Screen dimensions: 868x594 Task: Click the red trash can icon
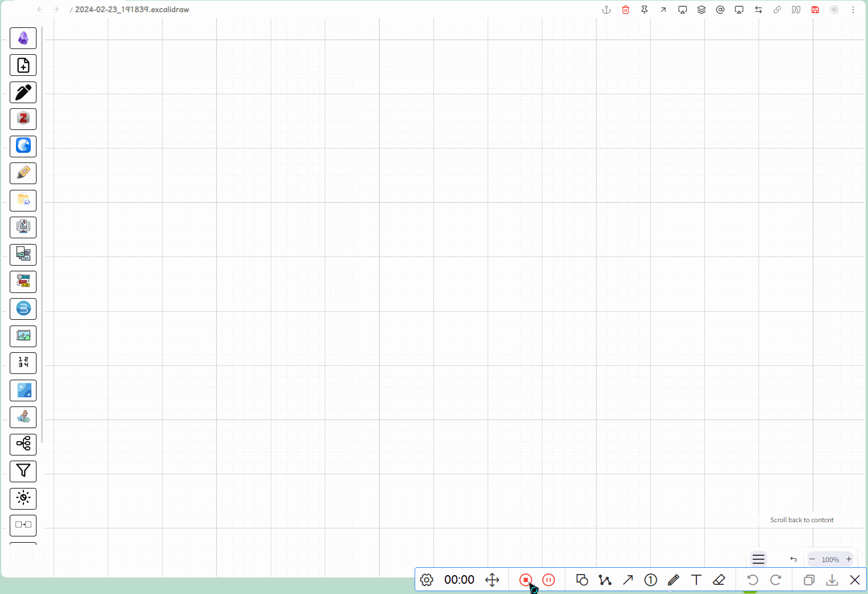tap(626, 10)
